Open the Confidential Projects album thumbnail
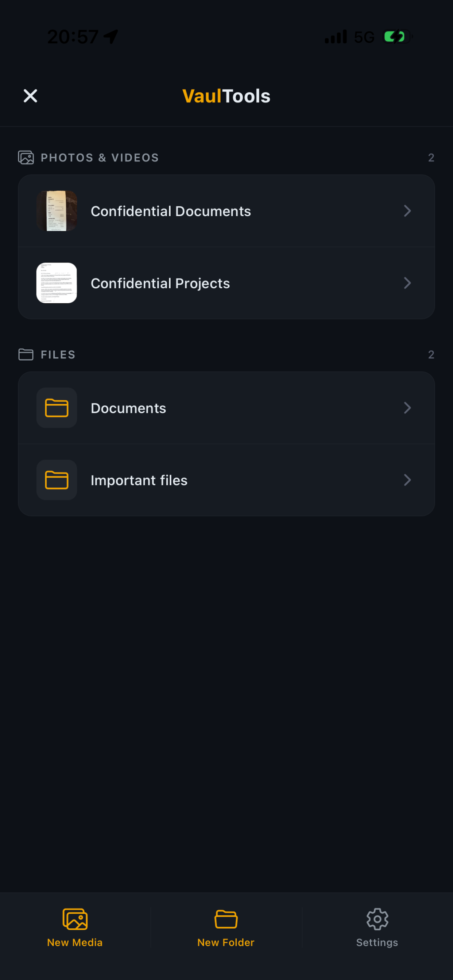The image size is (453, 980). [x=57, y=283]
